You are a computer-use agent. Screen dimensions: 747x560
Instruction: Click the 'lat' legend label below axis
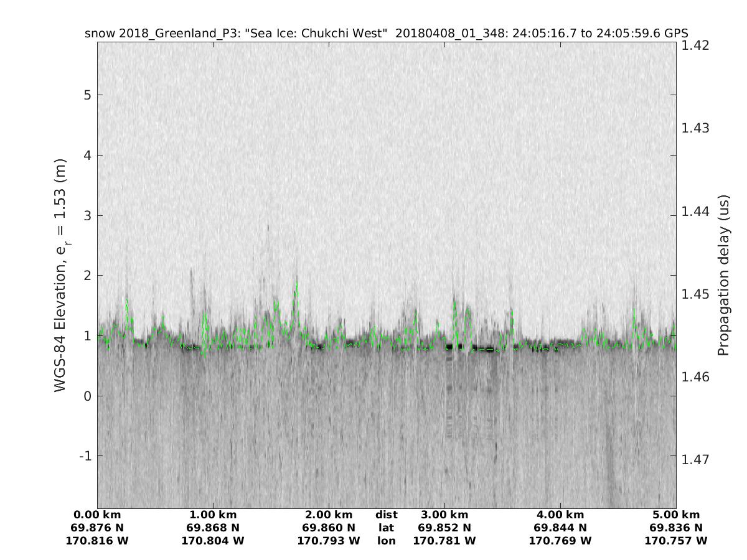tap(386, 528)
